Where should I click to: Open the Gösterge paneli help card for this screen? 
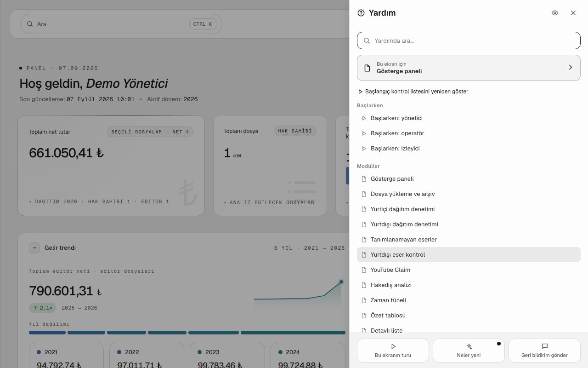469,68
